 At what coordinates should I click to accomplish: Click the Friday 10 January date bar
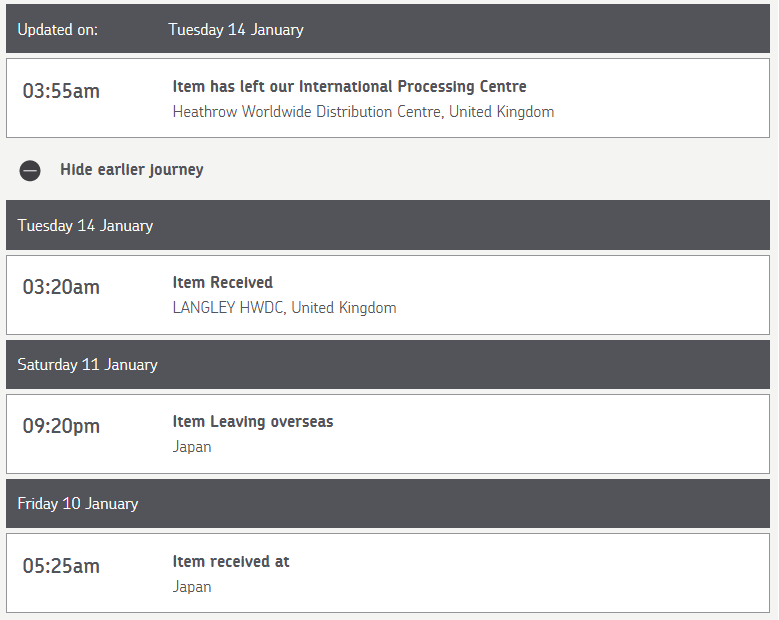388,503
